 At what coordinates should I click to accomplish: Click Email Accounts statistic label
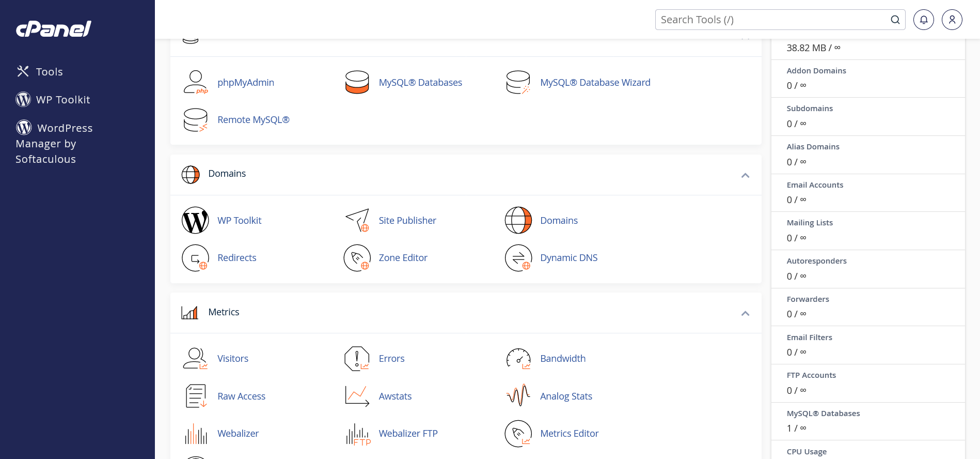[815, 185]
